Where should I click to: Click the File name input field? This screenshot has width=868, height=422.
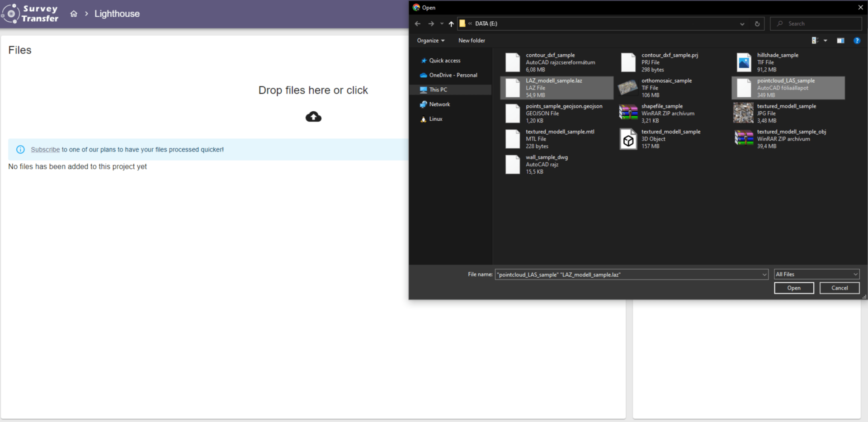628,275
